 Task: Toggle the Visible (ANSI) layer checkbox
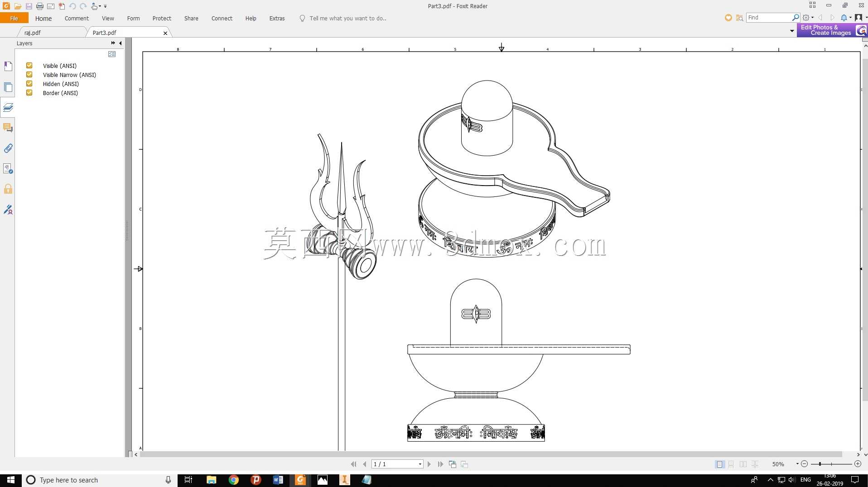click(x=29, y=66)
